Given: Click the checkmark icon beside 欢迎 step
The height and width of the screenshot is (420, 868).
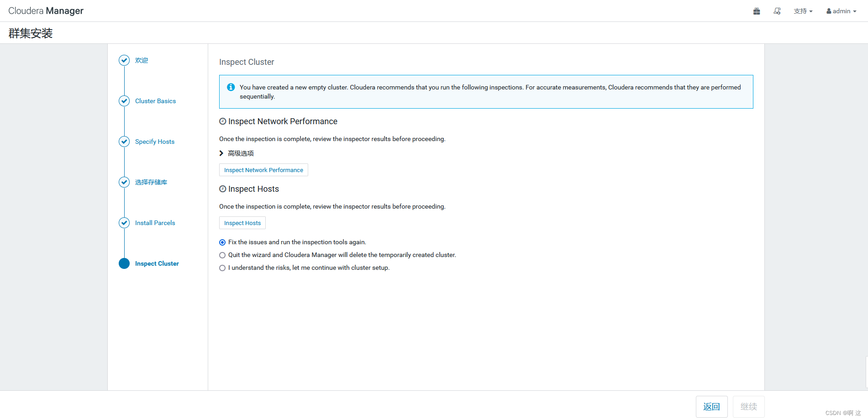Looking at the screenshot, I should tap(124, 60).
